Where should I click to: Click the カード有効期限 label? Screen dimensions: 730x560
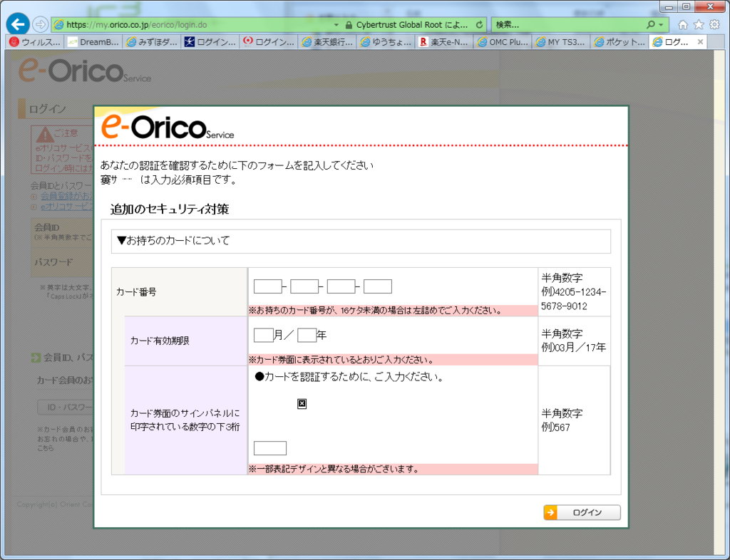pos(160,341)
